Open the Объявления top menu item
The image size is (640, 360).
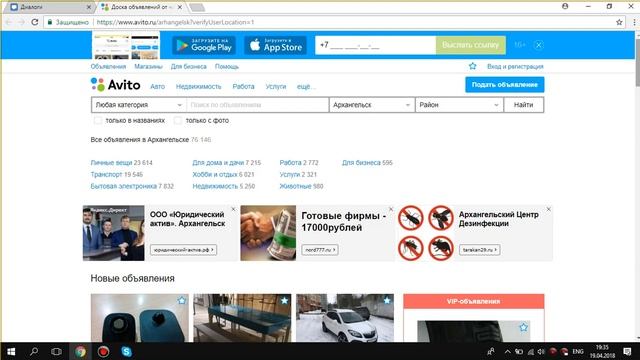[x=108, y=67]
